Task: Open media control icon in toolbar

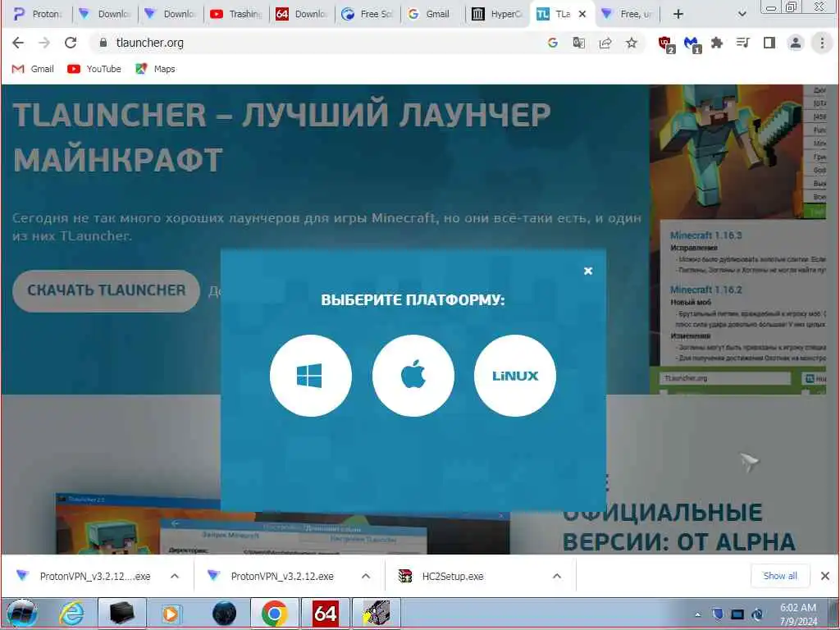Action: click(x=743, y=43)
